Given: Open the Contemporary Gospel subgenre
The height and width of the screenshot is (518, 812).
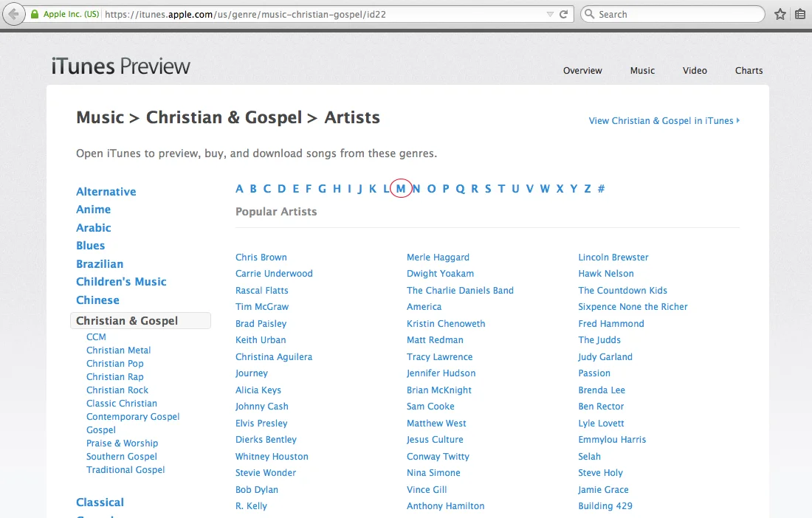Looking at the screenshot, I should click(x=133, y=417).
